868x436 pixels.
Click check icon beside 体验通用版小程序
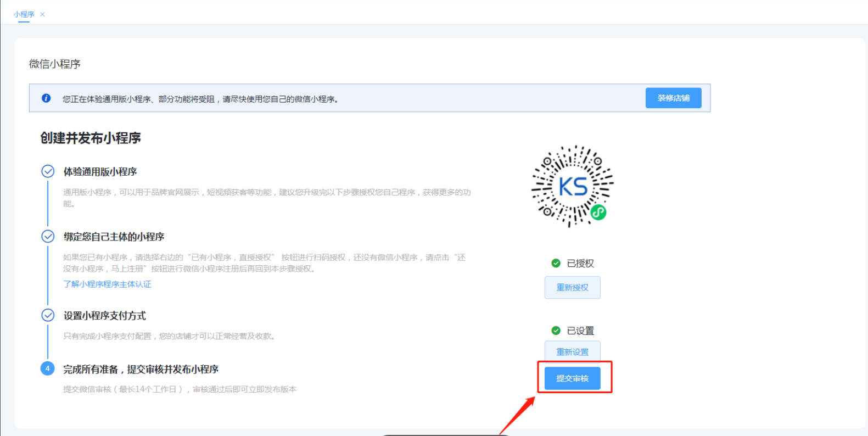point(48,171)
